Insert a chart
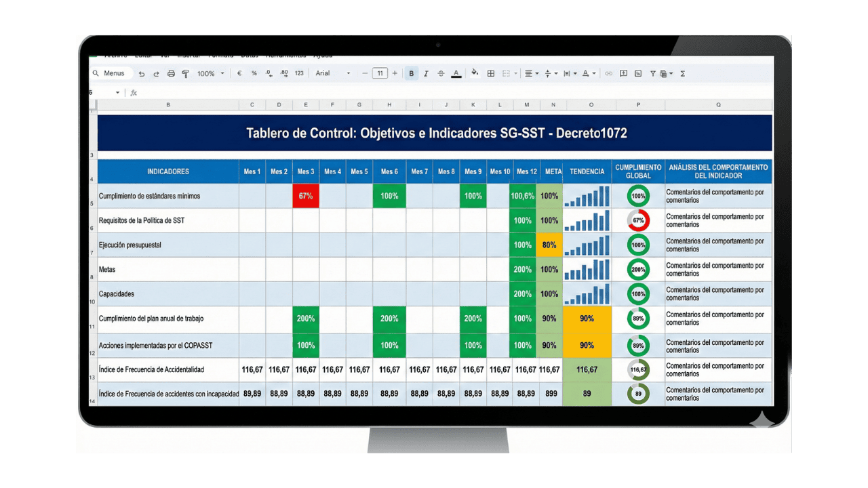 click(x=639, y=73)
